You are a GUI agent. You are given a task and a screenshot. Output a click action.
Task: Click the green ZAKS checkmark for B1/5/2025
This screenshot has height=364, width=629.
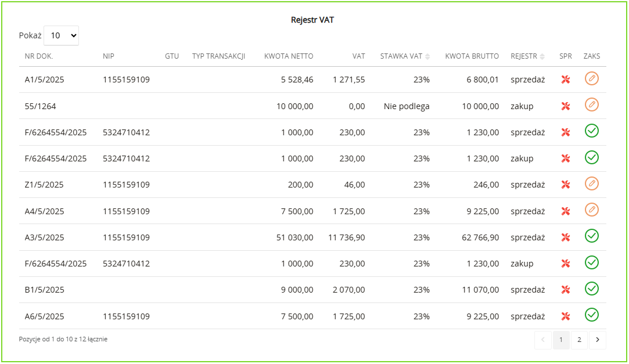tap(592, 288)
